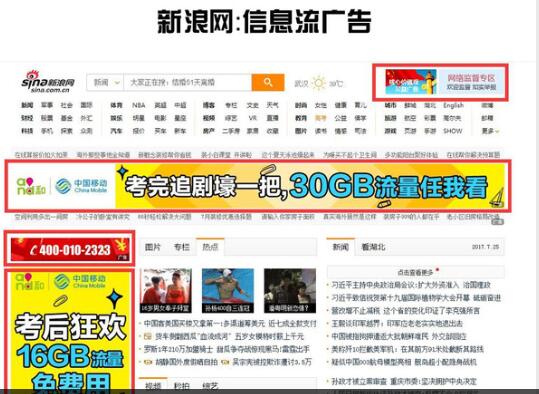
Task: Click the 400-010-2323 phone ad
Action: click(x=70, y=249)
